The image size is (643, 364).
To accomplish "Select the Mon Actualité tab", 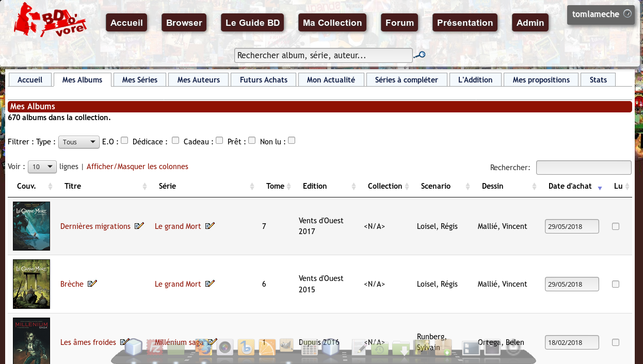I will [x=331, y=80].
